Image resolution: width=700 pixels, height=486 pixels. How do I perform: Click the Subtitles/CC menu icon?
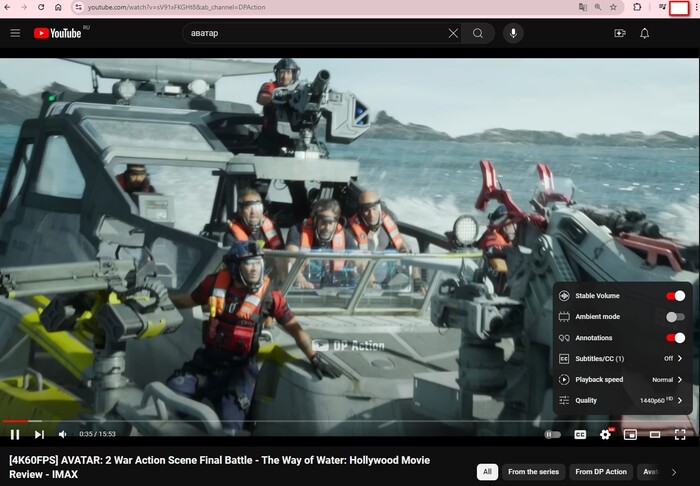(x=564, y=359)
